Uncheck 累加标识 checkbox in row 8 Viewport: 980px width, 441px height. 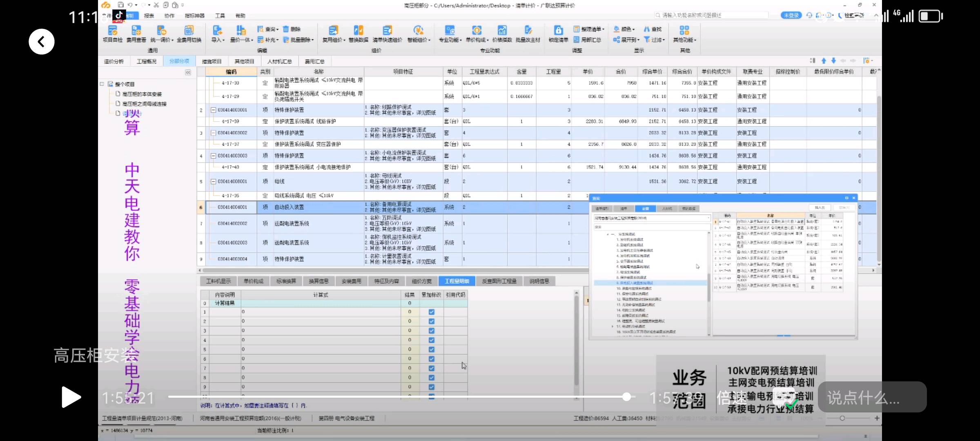(x=432, y=378)
